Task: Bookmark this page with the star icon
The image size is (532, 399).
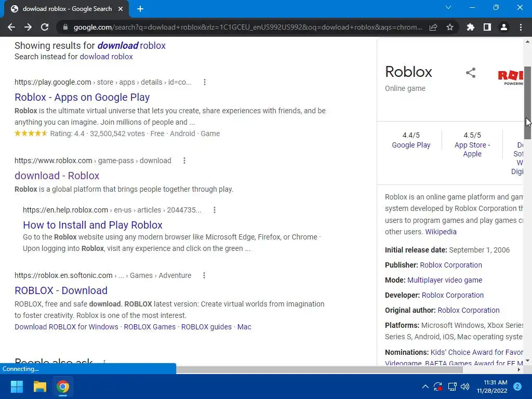Action: click(450, 27)
